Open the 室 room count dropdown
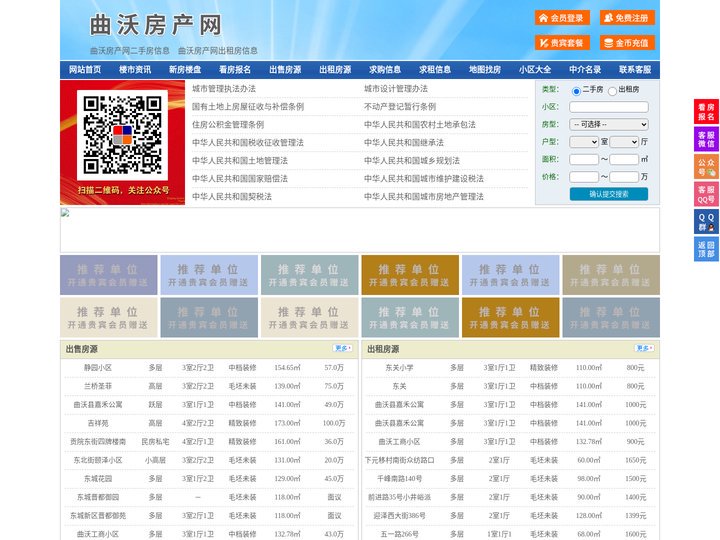Image resolution: width=720 pixels, height=540 pixels. click(x=584, y=142)
